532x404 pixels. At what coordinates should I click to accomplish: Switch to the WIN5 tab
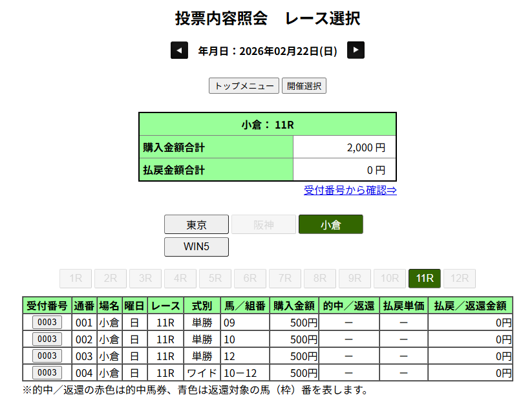197,247
